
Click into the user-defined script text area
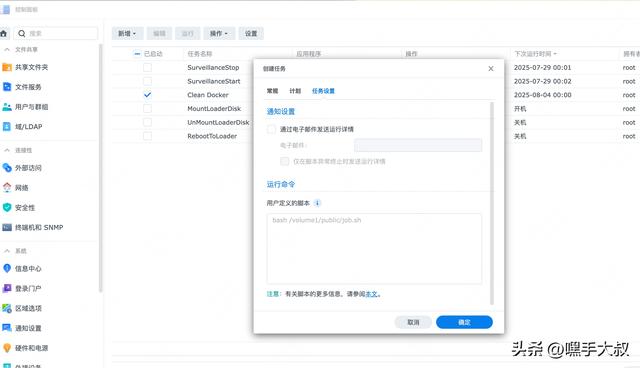(374, 248)
